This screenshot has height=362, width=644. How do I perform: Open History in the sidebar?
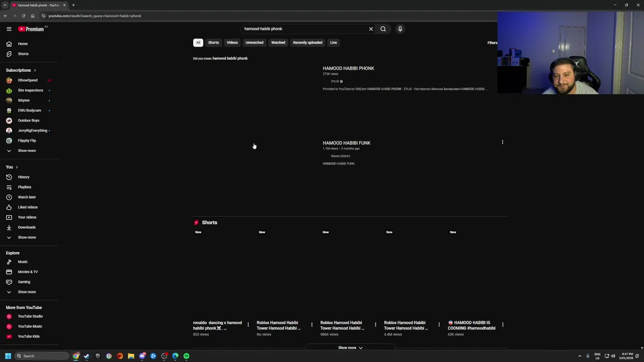click(x=29, y=177)
